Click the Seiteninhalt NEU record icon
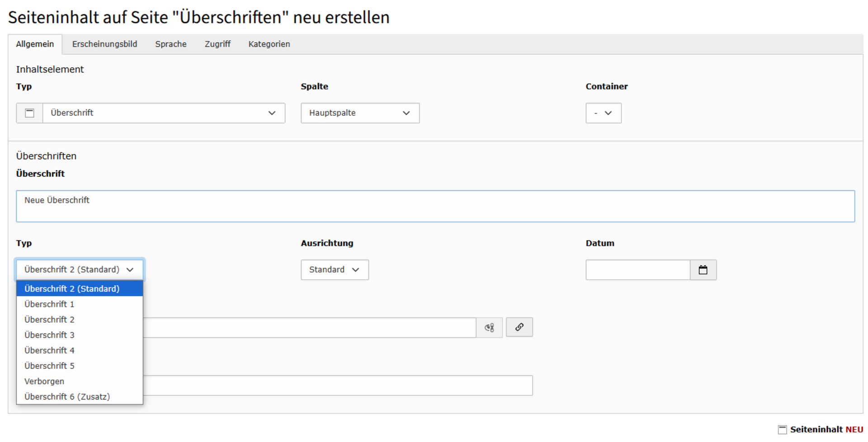 (782, 429)
